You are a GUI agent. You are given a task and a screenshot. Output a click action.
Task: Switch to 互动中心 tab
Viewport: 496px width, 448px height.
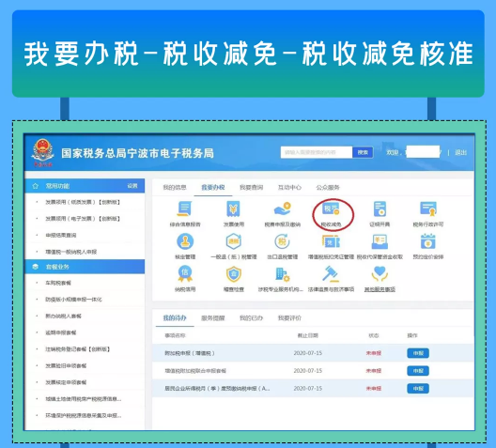tap(289, 188)
